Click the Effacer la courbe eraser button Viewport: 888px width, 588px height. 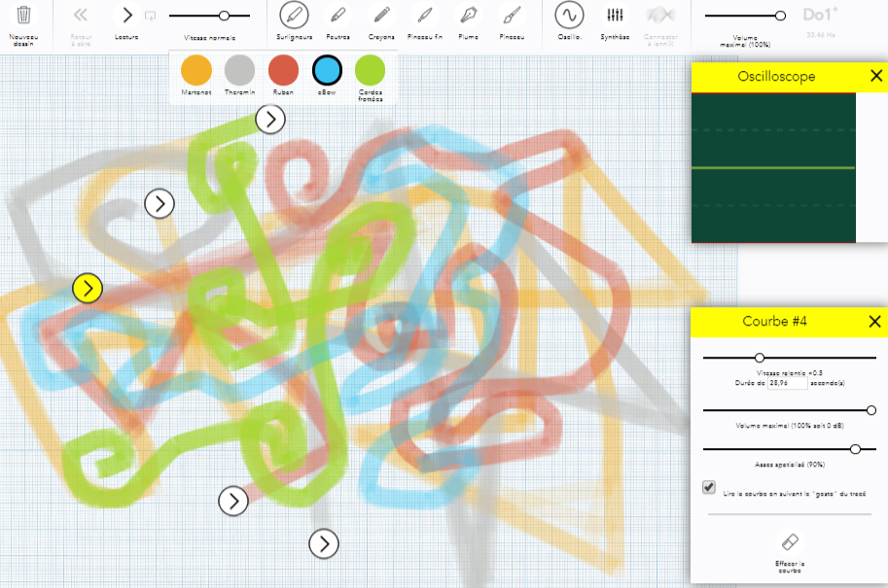pyautogui.click(x=790, y=541)
